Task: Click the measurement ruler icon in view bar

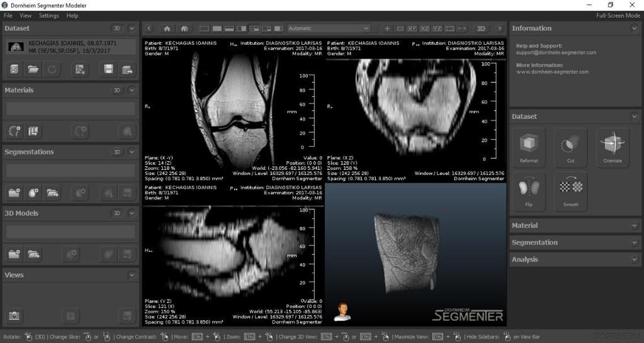Action: pos(462,28)
